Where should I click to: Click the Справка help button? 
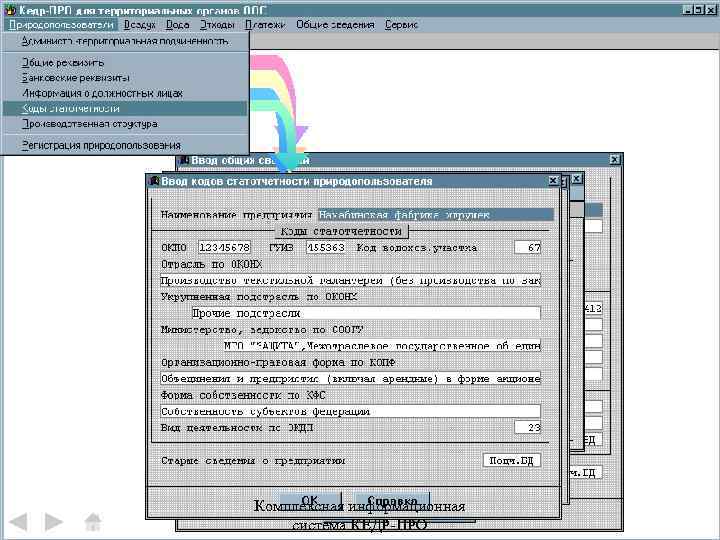point(392,501)
